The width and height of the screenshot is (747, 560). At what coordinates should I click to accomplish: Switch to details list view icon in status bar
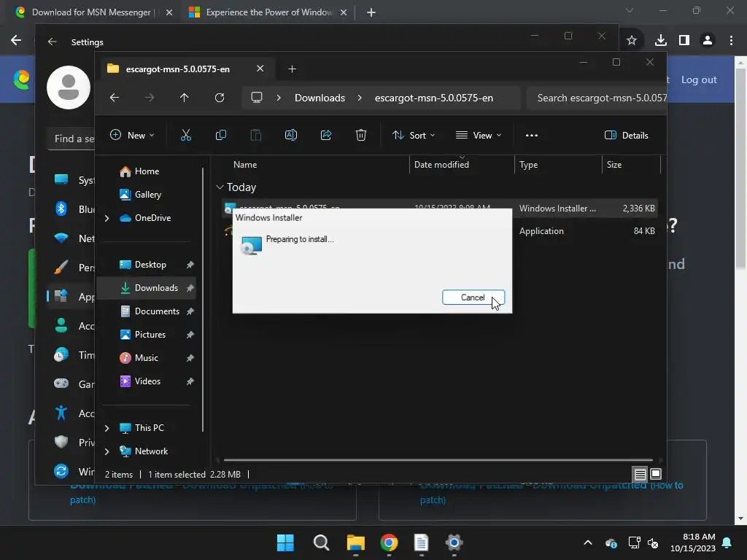click(x=640, y=474)
